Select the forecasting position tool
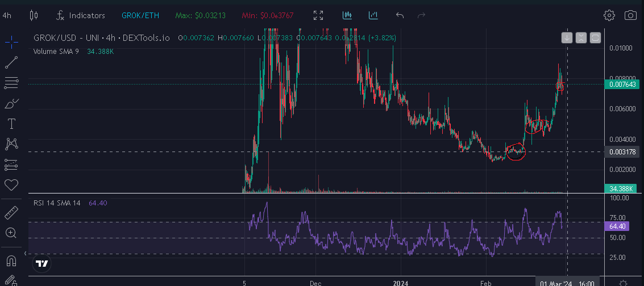Screen dimensions: 644x286 [11, 165]
